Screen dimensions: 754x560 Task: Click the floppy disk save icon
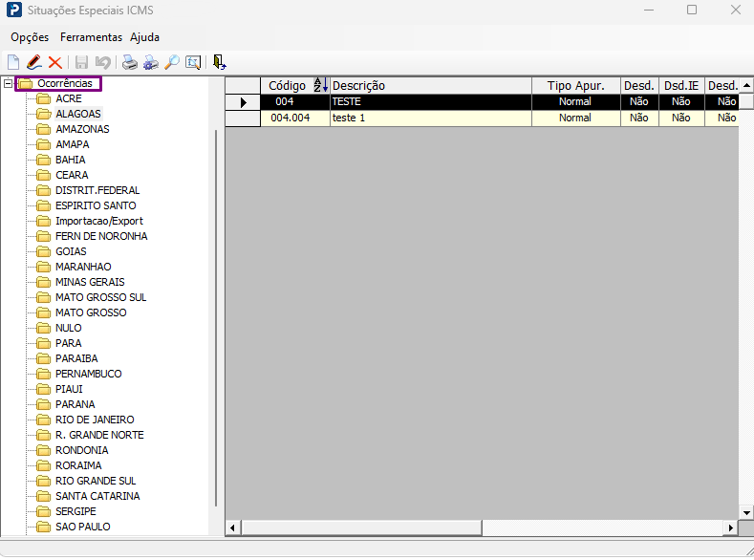coord(81,62)
